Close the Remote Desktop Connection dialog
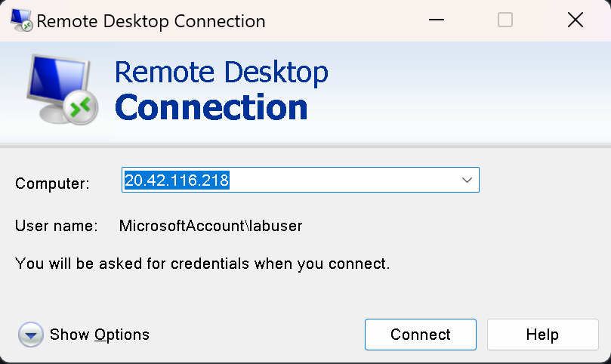 (x=575, y=20)
